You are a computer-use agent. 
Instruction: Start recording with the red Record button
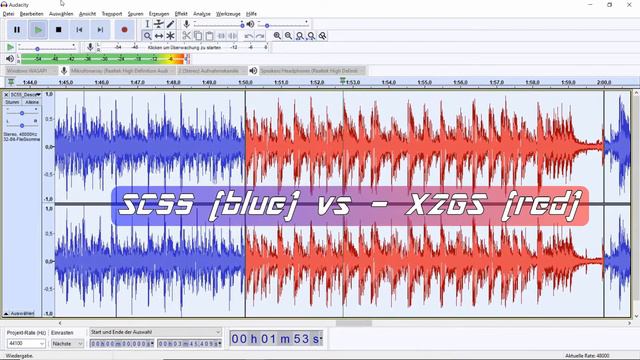pyautogui.click(x=124, y=30)
